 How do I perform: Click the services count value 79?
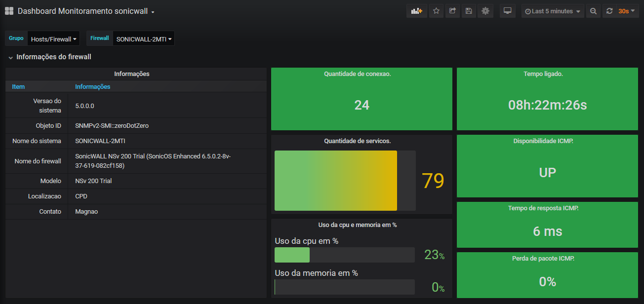pos(433,181)
